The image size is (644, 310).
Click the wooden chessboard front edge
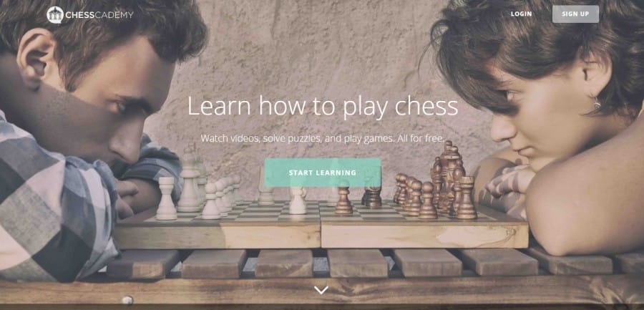[321, 236]
